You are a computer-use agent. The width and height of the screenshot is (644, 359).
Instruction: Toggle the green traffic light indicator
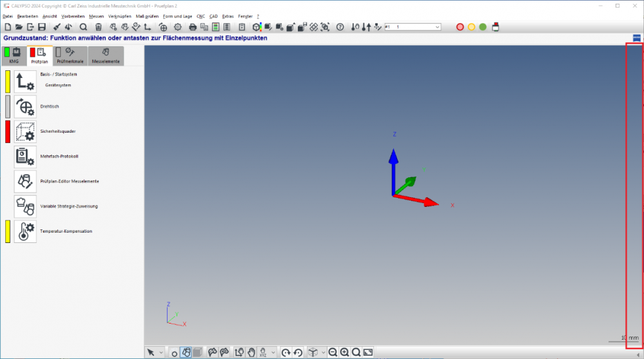(x=482, y=27)
